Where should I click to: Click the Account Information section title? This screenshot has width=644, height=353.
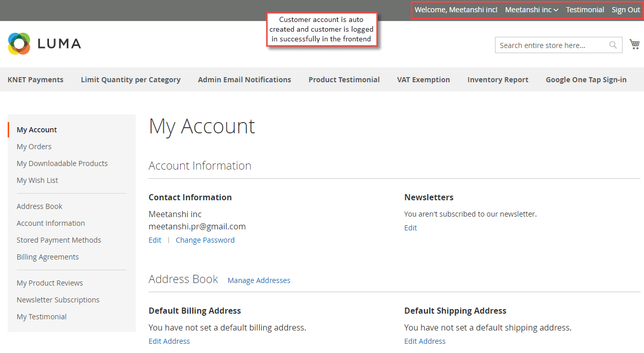[200, 166]
